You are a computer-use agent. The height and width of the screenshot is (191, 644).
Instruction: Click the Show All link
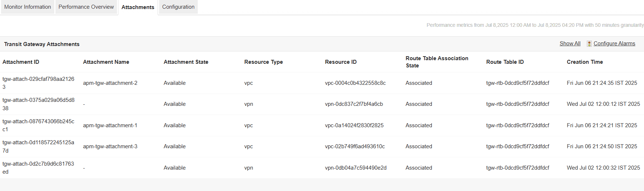(x=570, y=43)
